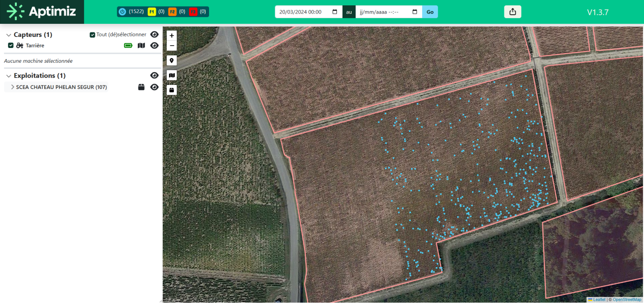
Task: Click the map zoom out button
Action: [x=172, y=46]
